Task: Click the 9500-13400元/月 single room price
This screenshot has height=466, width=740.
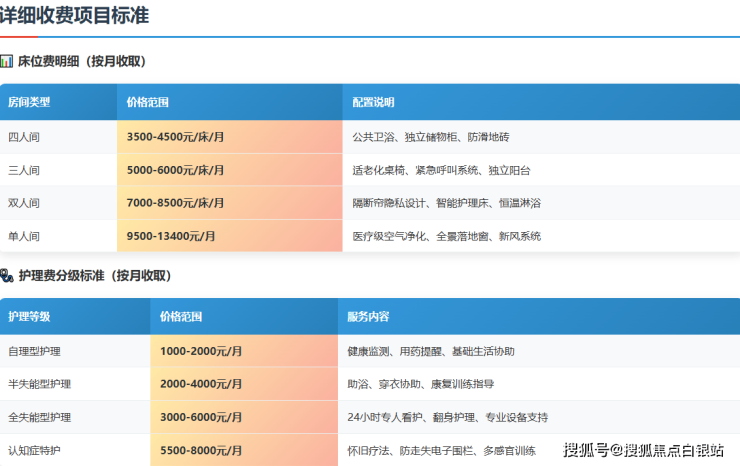Action: pyautogui.click(x=171, y=237)
